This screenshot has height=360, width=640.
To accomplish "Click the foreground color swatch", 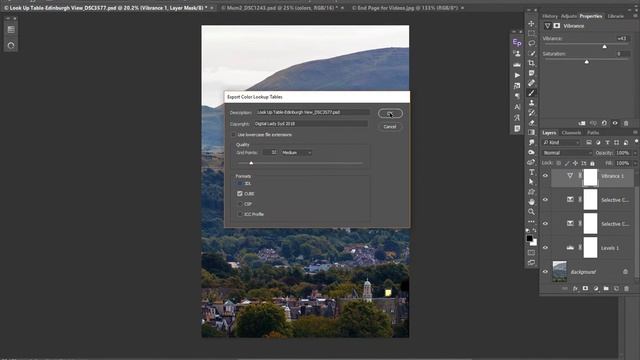I will click(529, 238).
